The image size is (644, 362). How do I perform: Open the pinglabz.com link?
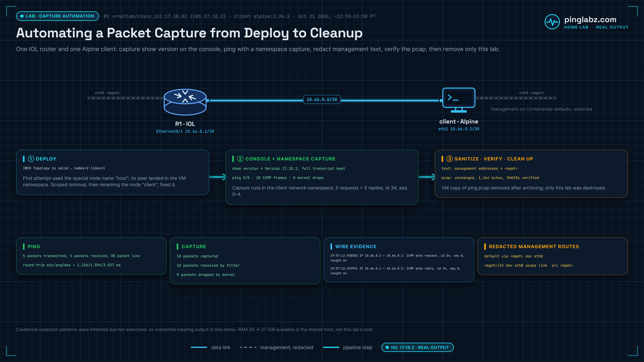point(590,20)
